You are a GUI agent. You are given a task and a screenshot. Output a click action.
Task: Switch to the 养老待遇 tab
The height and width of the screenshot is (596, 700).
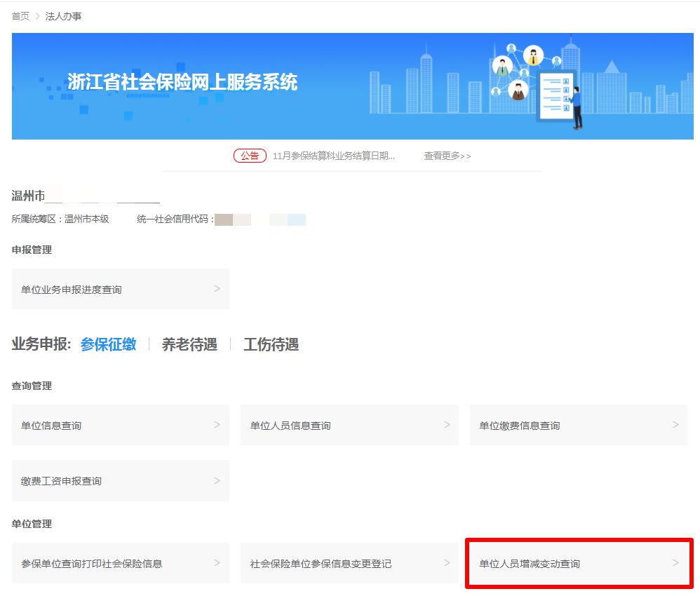[189, 344]
